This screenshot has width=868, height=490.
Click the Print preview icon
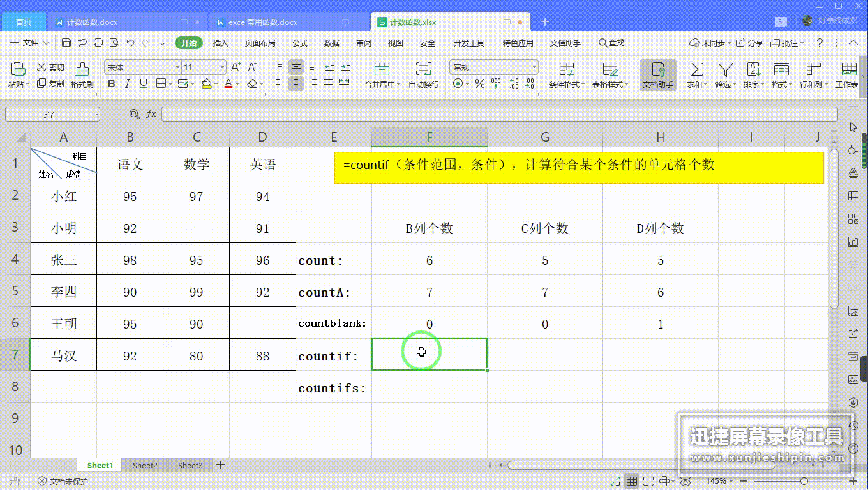click(x=114, y=43)
